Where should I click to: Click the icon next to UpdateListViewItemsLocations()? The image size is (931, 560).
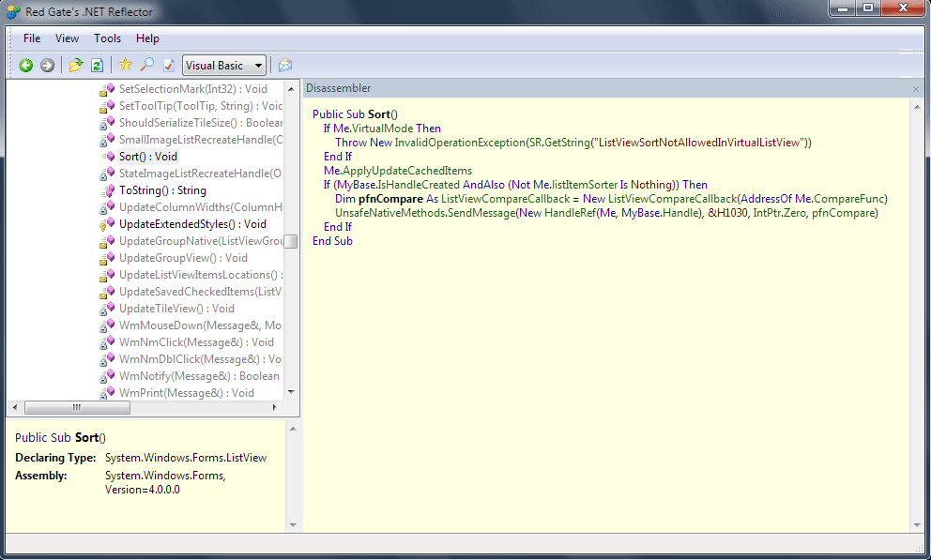108,275
